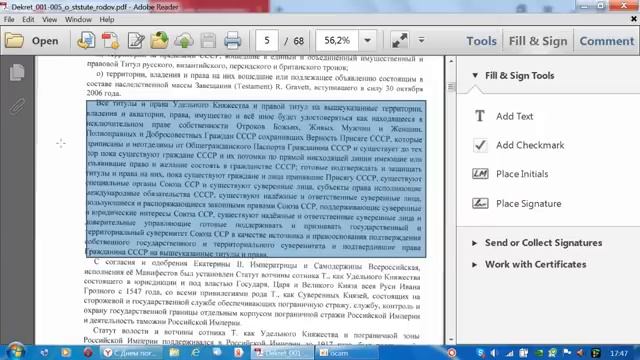This screenshot has height=360, width=640.
Task: Click the edit/sign document pencil icon
Action: click(136, 40)
